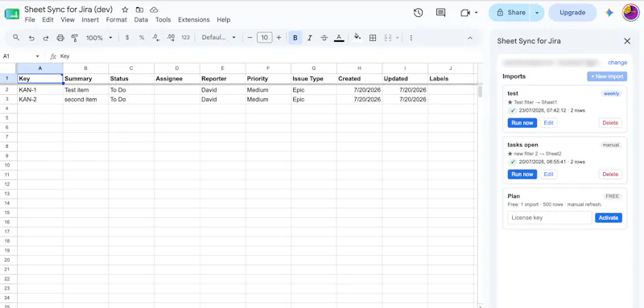Select cell containing KAN-2
Image resolution: width=644 pixels, height=308 pixels.
pos(39,99)
